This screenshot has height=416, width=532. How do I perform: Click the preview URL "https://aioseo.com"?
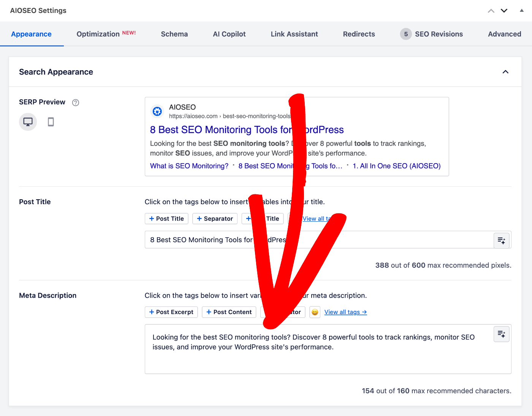tap(193, 116)
